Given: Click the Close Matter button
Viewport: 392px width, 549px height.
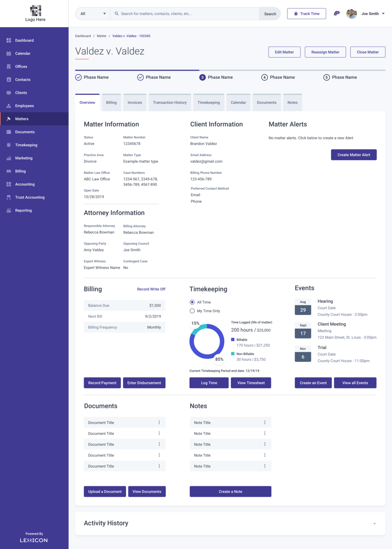Looking at the screenshot, I should (368, 52).
